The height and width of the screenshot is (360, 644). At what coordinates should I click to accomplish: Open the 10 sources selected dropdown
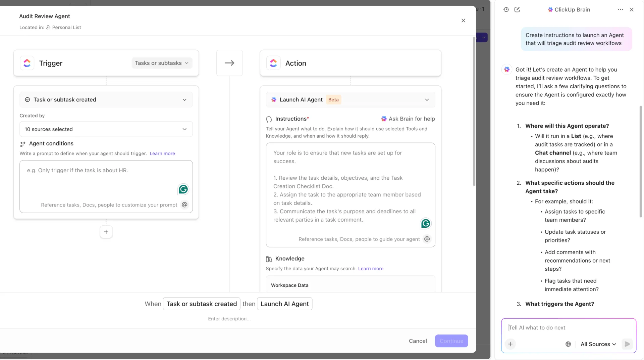click(106, 129)
